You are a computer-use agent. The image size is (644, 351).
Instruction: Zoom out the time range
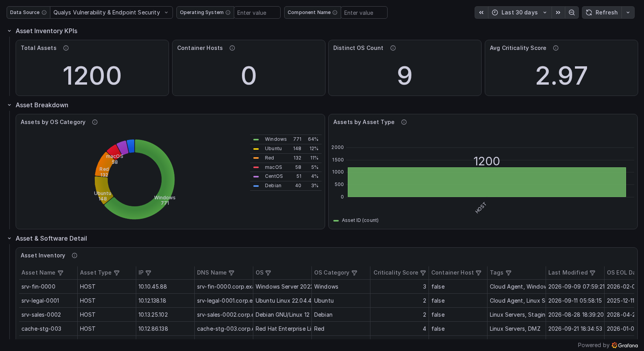point(572,12)
